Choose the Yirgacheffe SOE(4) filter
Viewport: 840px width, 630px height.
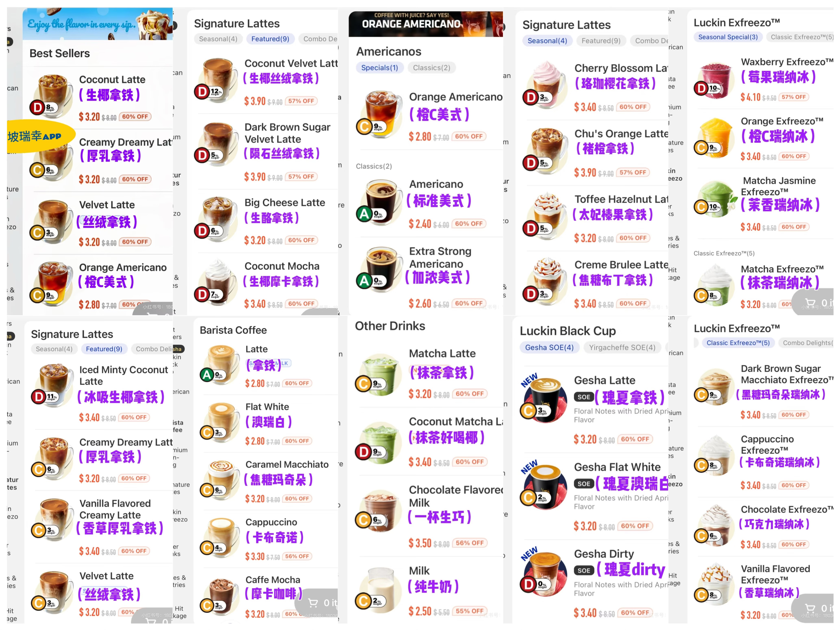[x=622, y=348]
